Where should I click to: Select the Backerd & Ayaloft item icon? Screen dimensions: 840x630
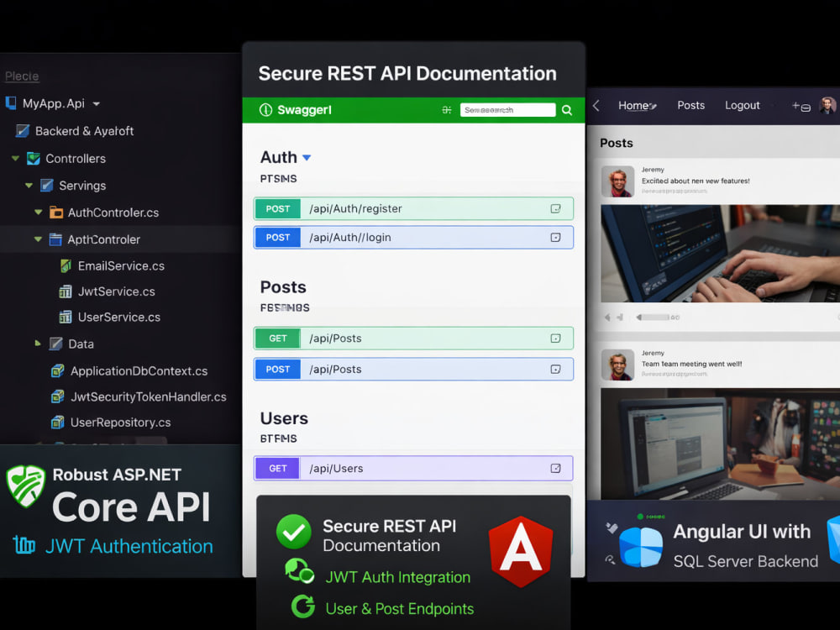[x=23, y=131]
